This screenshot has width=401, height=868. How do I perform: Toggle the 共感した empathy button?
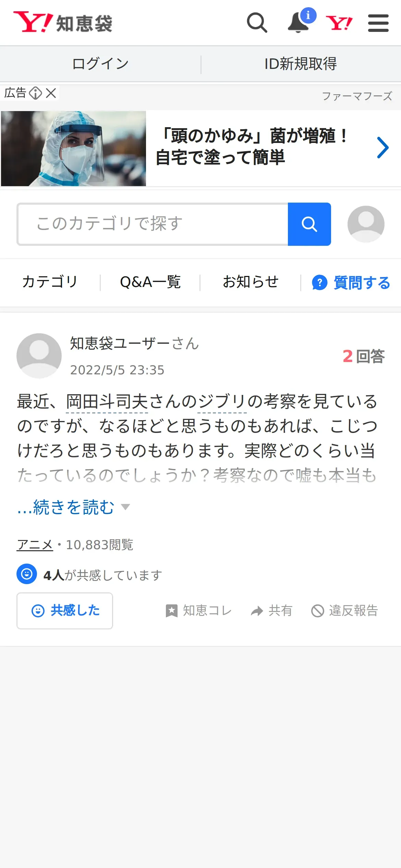65,611
